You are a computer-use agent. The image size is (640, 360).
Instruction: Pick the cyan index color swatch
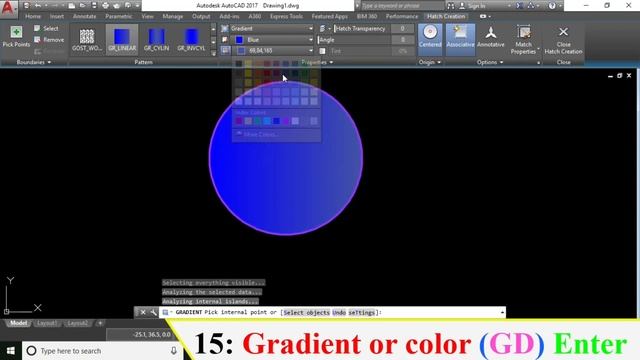point(267,121)
